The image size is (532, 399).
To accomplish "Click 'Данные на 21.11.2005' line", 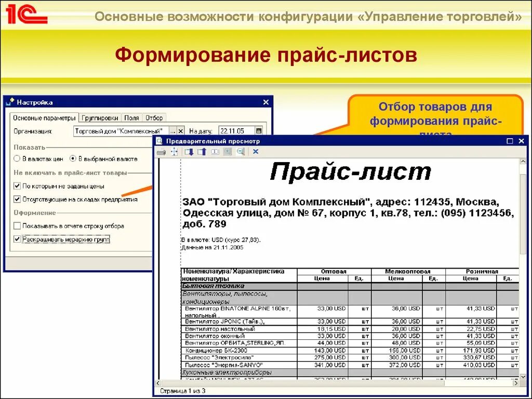I will click(x=212, y=247).
